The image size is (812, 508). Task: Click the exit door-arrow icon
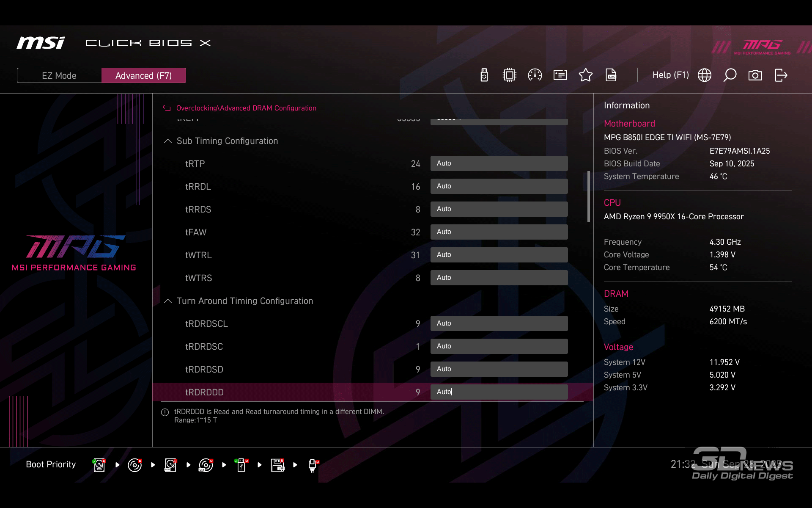click(781, 75)
